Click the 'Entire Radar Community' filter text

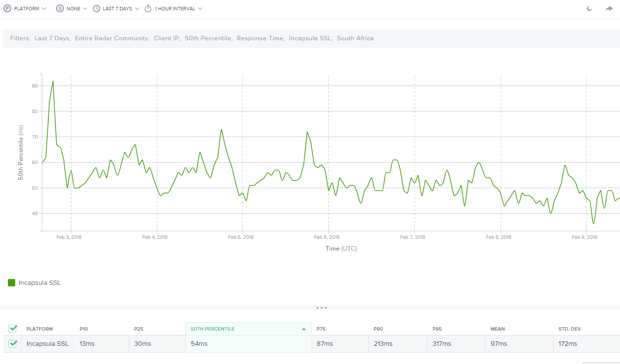click(x=112, y=38)
